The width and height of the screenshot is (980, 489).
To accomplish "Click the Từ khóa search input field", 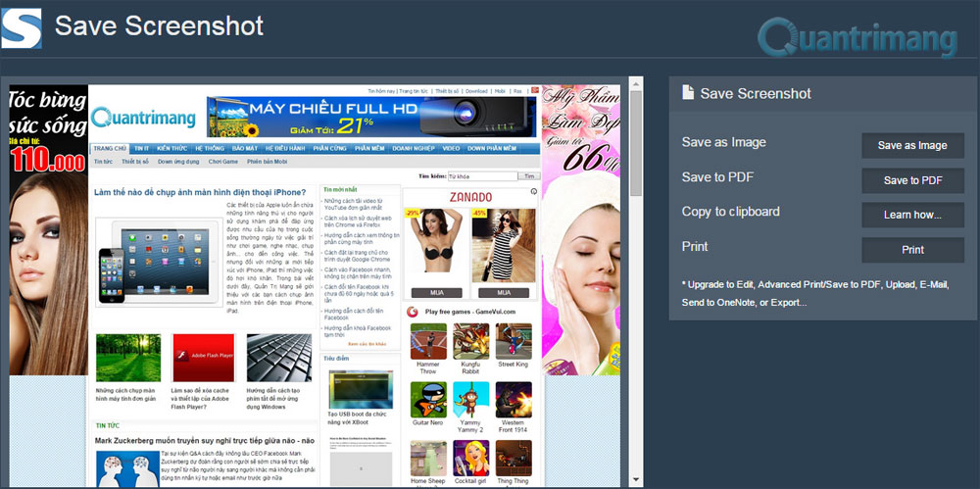I will point(482,176).
